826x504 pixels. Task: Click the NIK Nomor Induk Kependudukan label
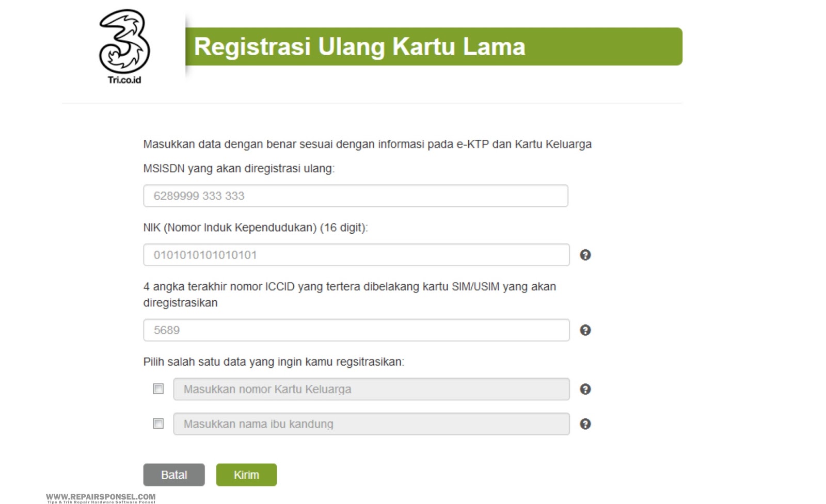click(256, 227)
